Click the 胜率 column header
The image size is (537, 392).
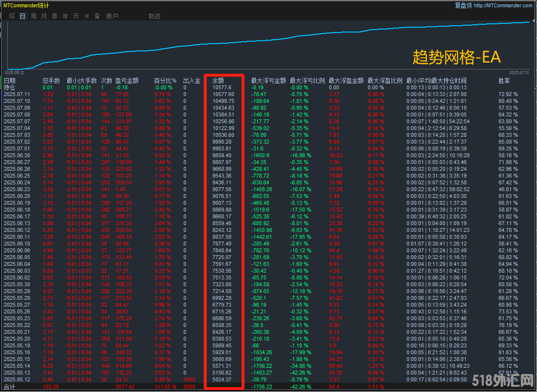point(504,81)
